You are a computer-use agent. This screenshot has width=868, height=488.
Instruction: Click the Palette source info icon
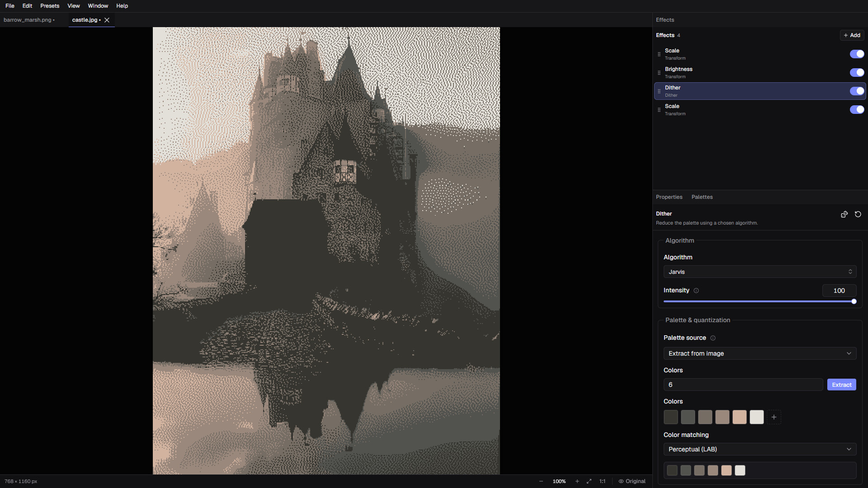(x=713, y=338)
